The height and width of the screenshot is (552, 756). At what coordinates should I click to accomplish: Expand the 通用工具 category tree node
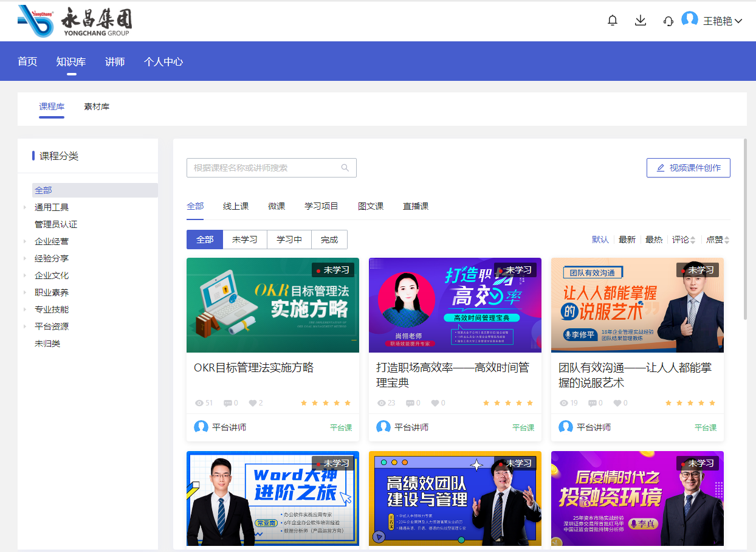click(x=25, y=207)
